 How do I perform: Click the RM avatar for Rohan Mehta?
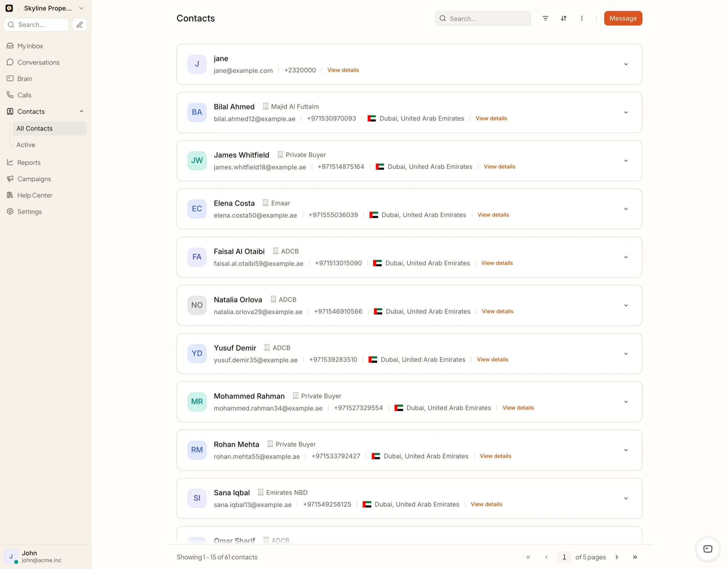[x=197, y=450]
